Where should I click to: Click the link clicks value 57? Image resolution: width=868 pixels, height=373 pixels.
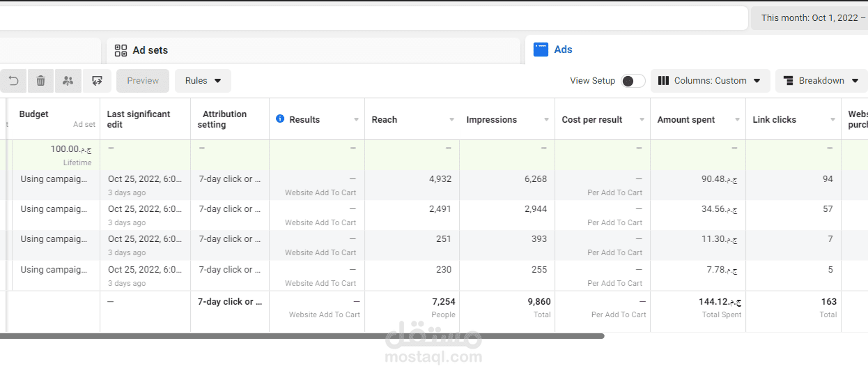828,209
